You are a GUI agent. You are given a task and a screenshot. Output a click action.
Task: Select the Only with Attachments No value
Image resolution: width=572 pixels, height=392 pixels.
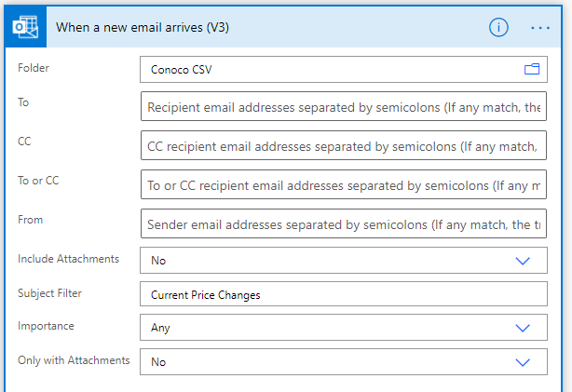(x=344, y=361)
